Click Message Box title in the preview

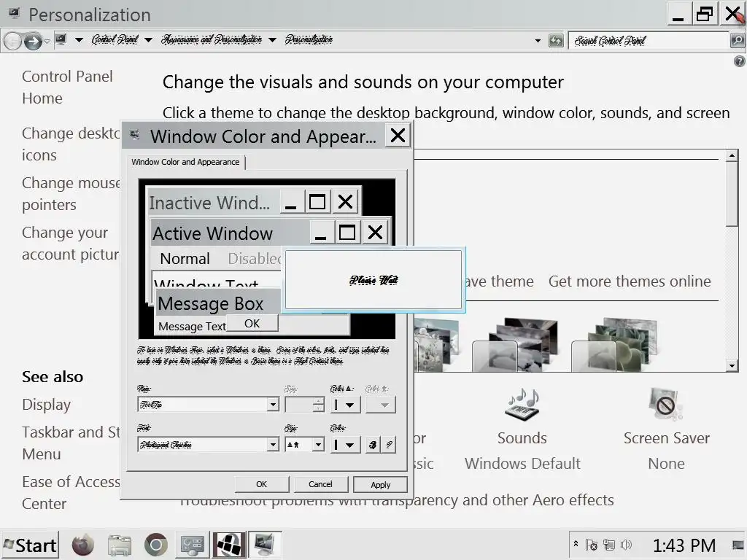210,303
